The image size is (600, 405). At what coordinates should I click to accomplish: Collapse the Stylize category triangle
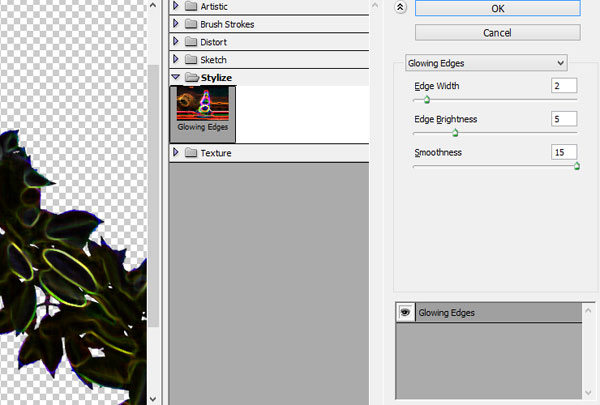tap(177, 77)
